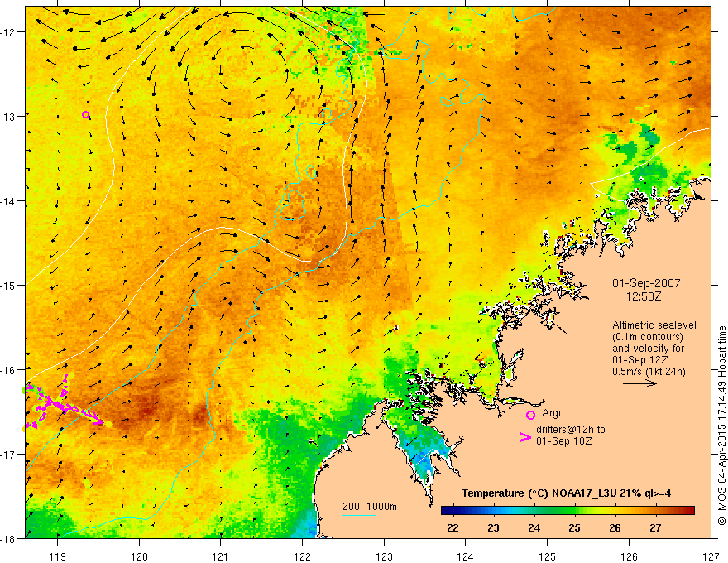728x563 pixels.
Task: Click longitude axis label '123'
Action: [384, 556]
